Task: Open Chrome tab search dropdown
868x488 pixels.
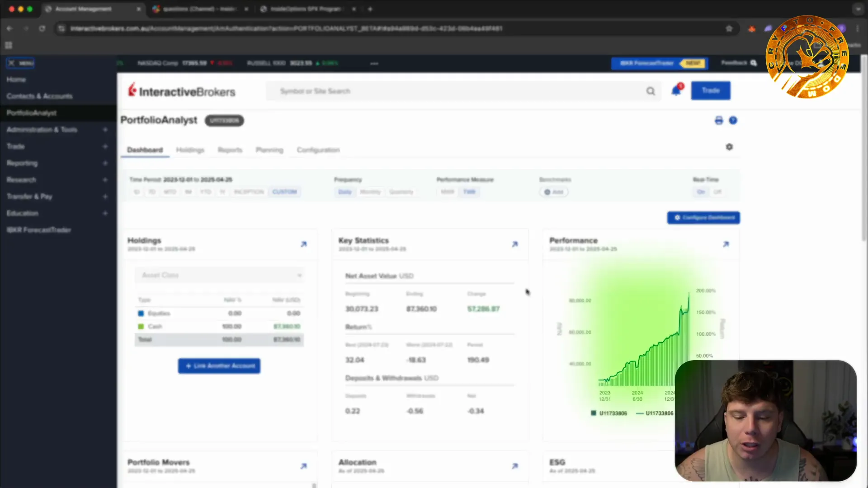Action: 858,9
